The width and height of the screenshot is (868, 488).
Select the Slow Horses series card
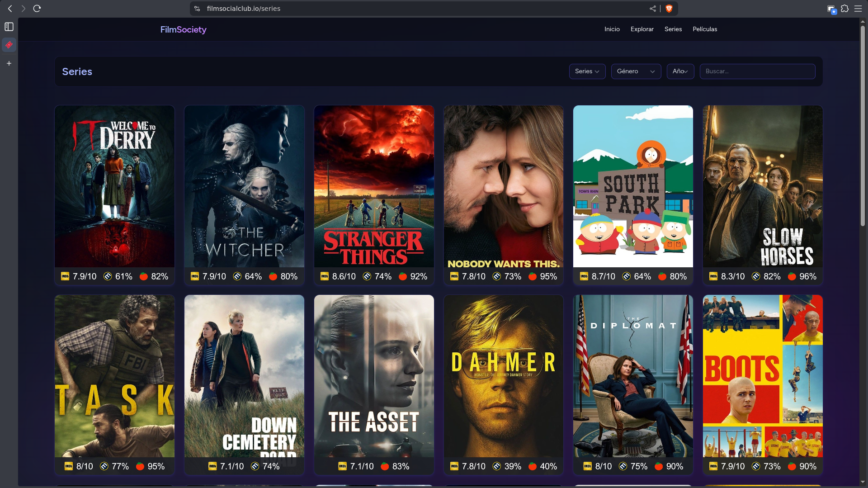point(763,186)
